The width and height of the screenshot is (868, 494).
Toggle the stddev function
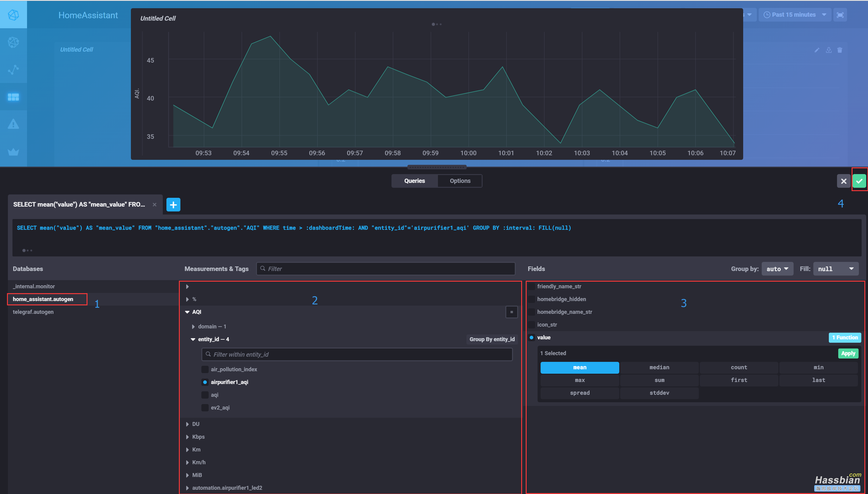659,393
